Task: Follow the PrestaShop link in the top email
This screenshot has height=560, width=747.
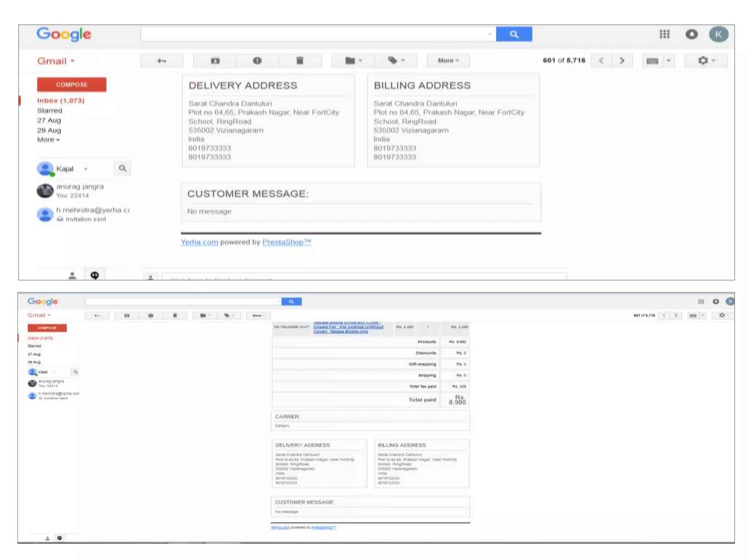Action: click(286, 242)
